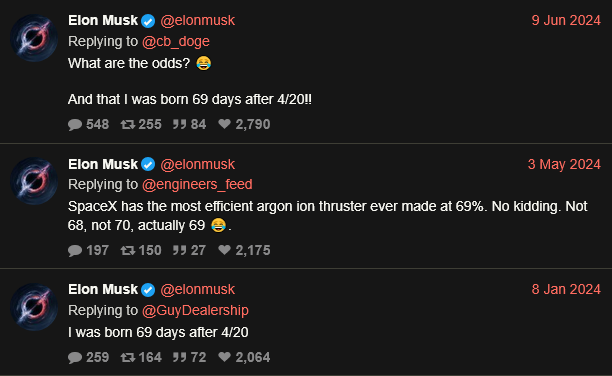This screenshot has width=612, height=376.
Task: Click the retweet icon showing 164
Action: pos(128,357)
